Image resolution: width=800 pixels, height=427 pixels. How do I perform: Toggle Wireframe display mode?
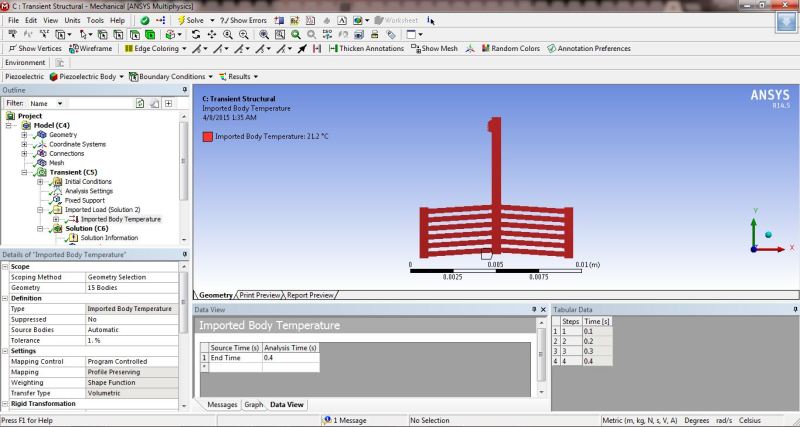pos(90,48)
